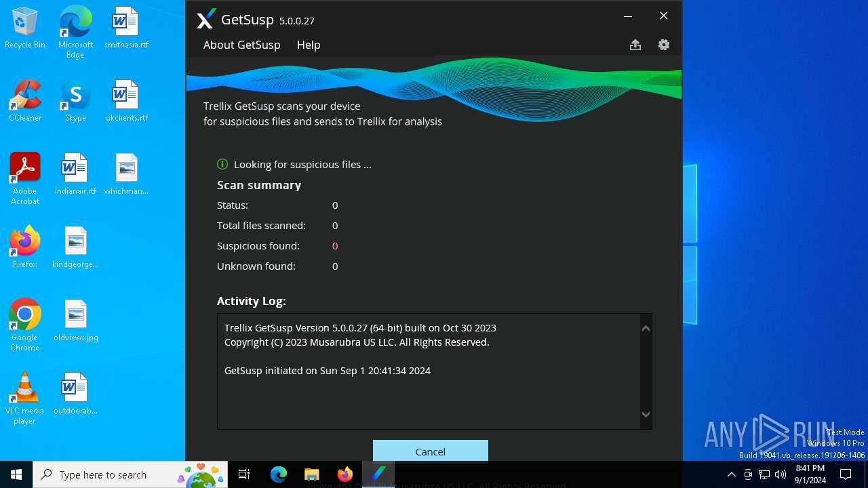Image resolution: width=868 pixels, height=488 pixels.
Task: Select oldviews.jpg desktop file
Action: [75, 321]
